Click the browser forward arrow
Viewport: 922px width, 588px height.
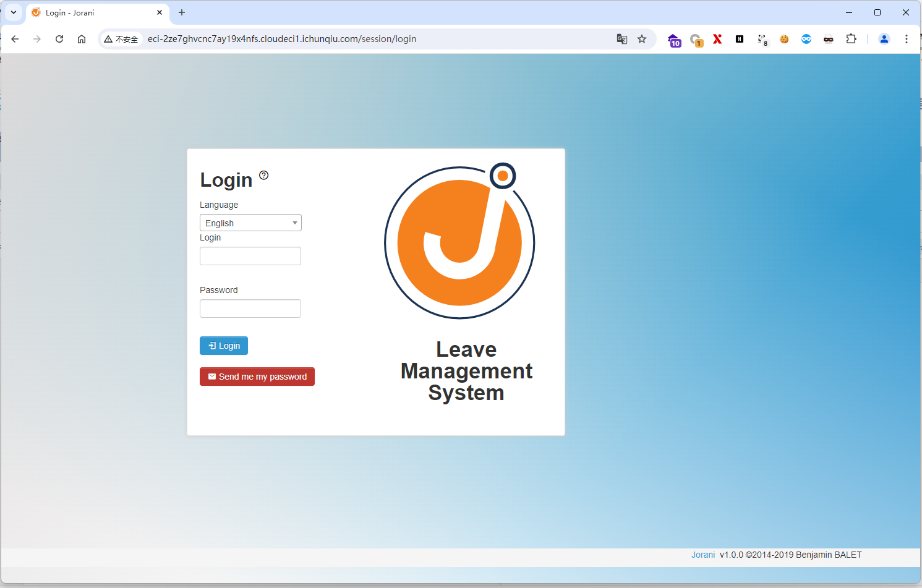(x=37, y=39)
